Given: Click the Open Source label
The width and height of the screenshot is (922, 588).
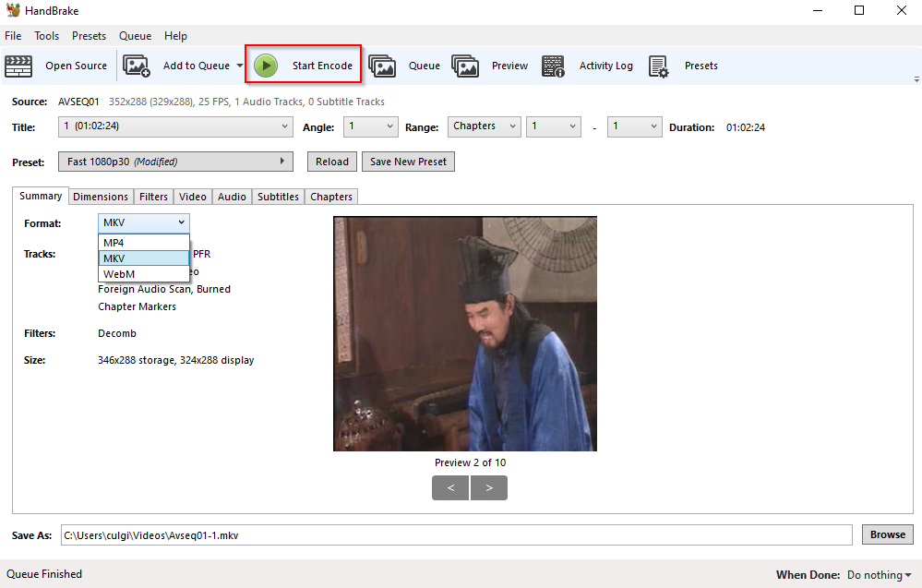Looking at the screenshot, I should [77, 66].
